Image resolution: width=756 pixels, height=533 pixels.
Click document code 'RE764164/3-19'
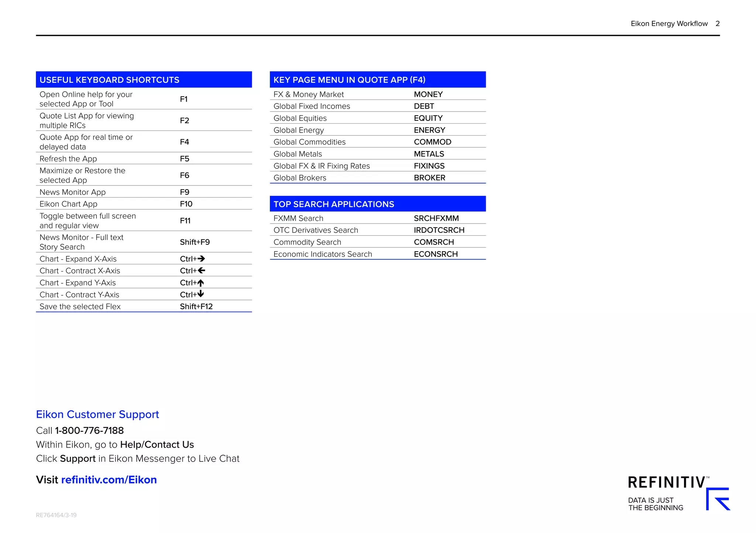point(56,515)
